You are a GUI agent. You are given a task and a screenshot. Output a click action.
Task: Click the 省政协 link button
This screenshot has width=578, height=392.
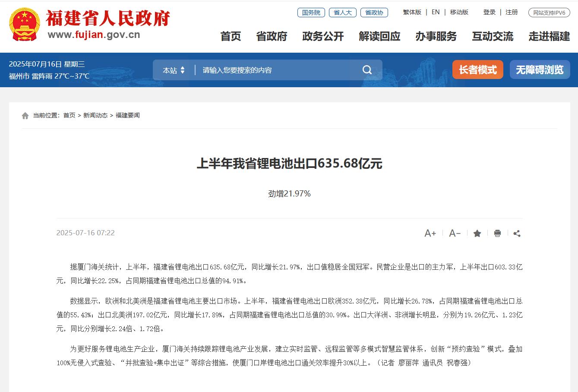(x=374, y=13)
